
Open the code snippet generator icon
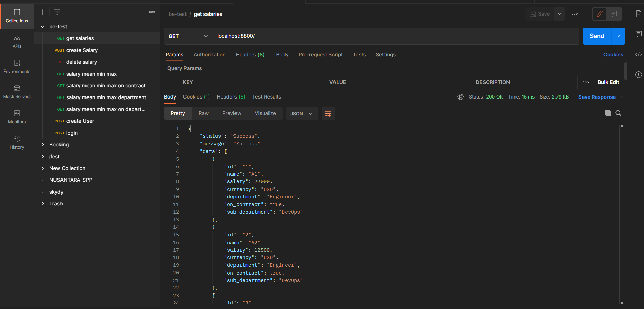pos(639,54)
